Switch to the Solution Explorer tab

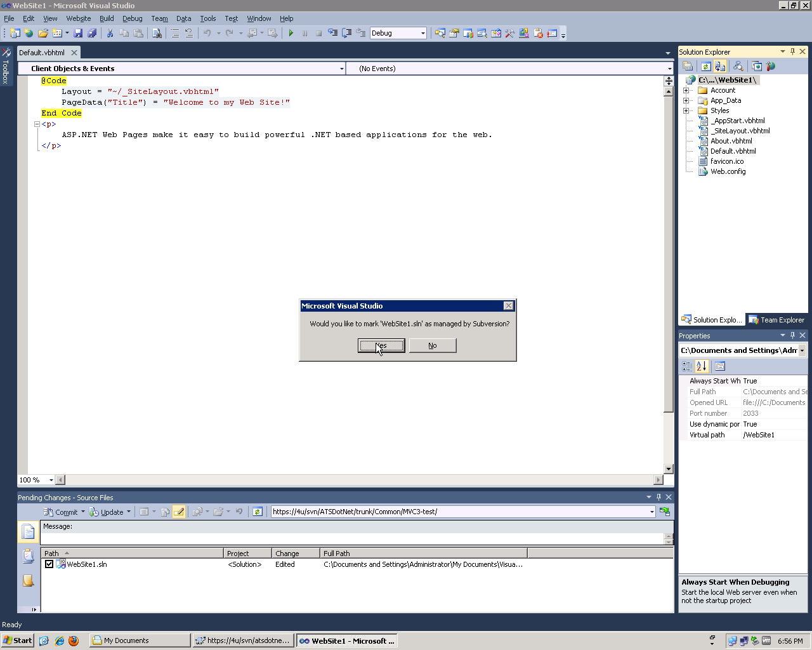[711, 320]
